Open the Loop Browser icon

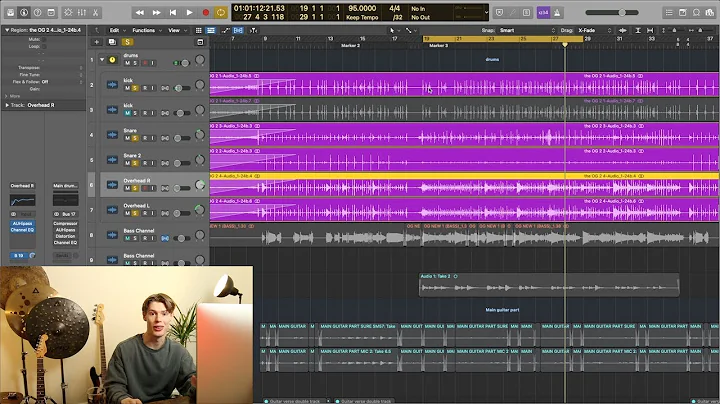click(x=697, y=12)
